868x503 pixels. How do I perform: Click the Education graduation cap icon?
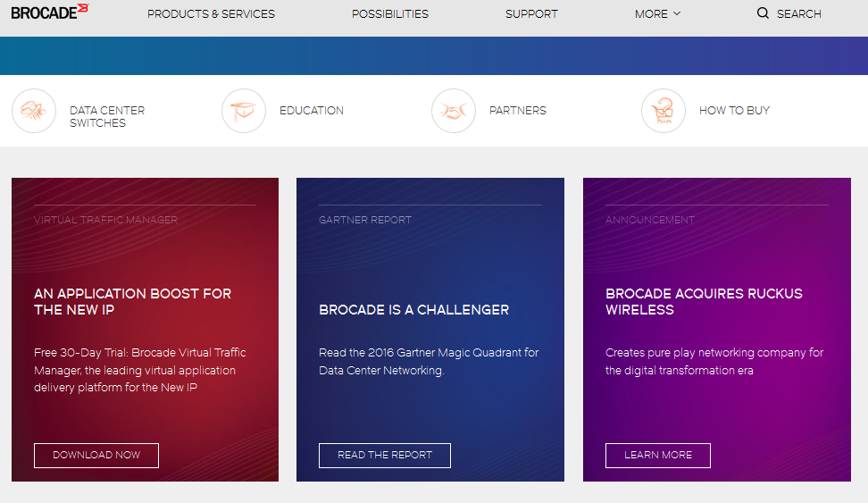pyautogui.click(x=244, y=112)
